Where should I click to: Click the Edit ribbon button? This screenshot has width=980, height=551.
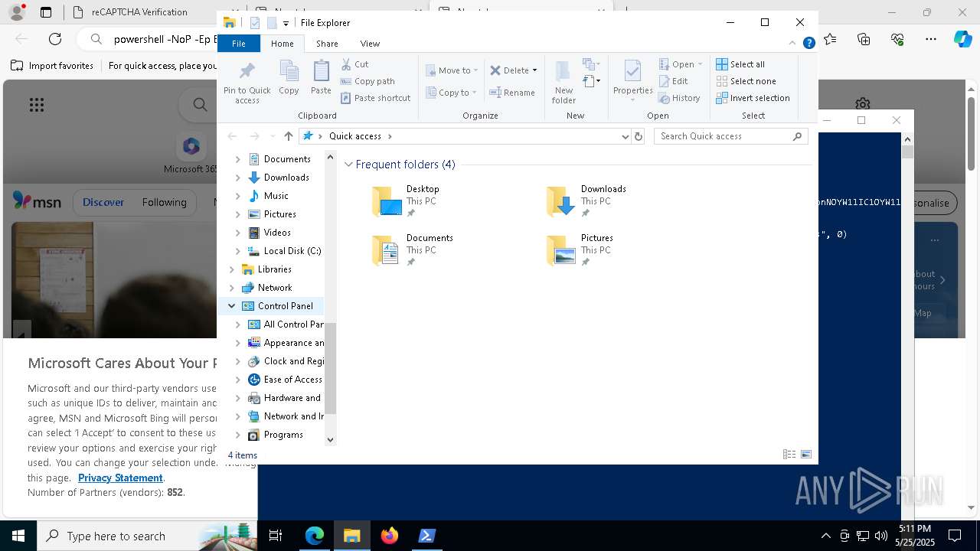673,81
